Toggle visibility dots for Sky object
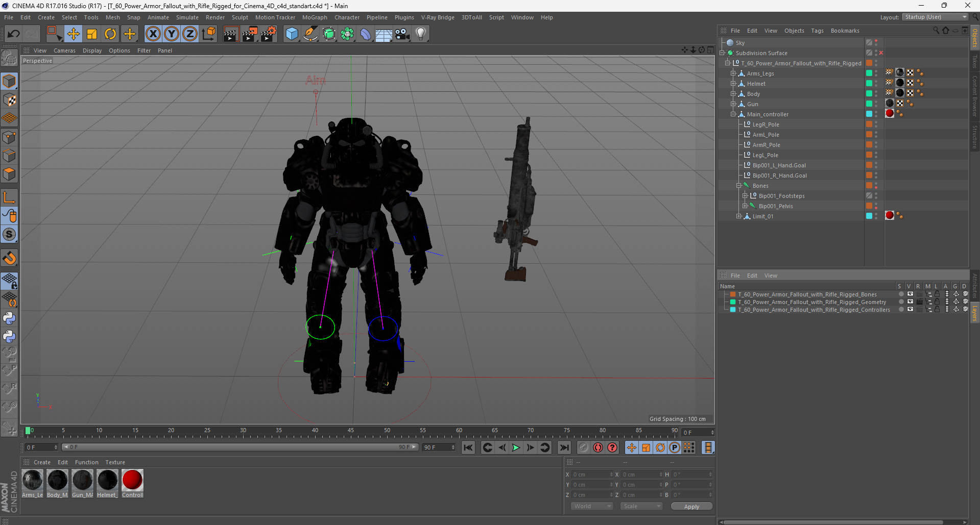The image size is (980, 525). point(876,43)
